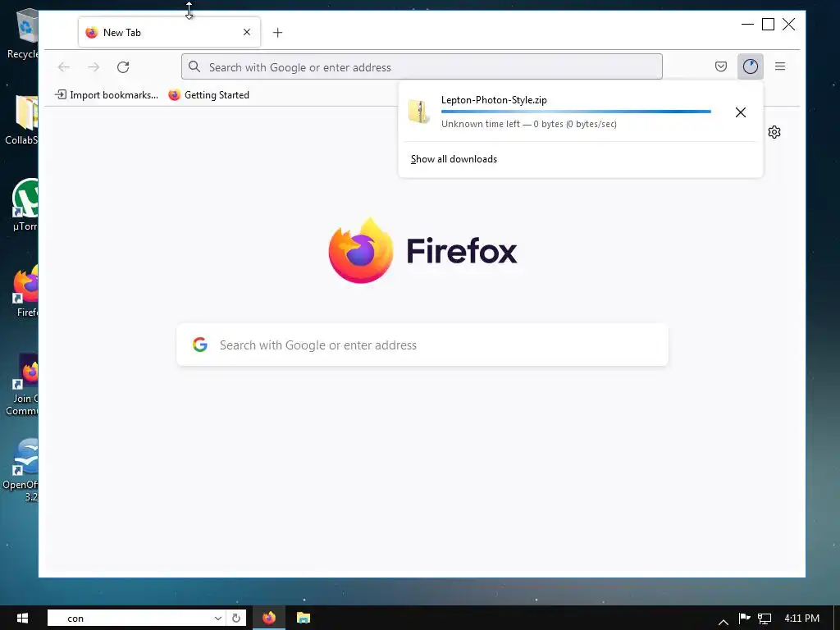Click the network tray icon
The image size is (840, 630).
point(765,619)
